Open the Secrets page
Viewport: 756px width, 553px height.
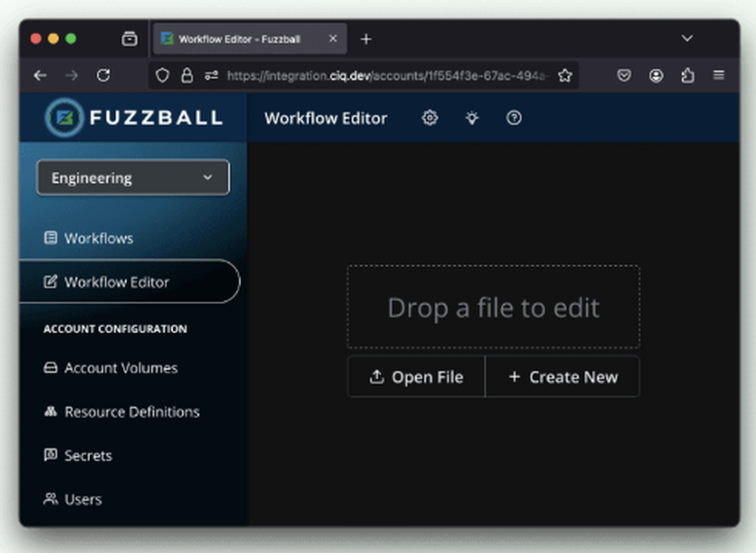88,456
